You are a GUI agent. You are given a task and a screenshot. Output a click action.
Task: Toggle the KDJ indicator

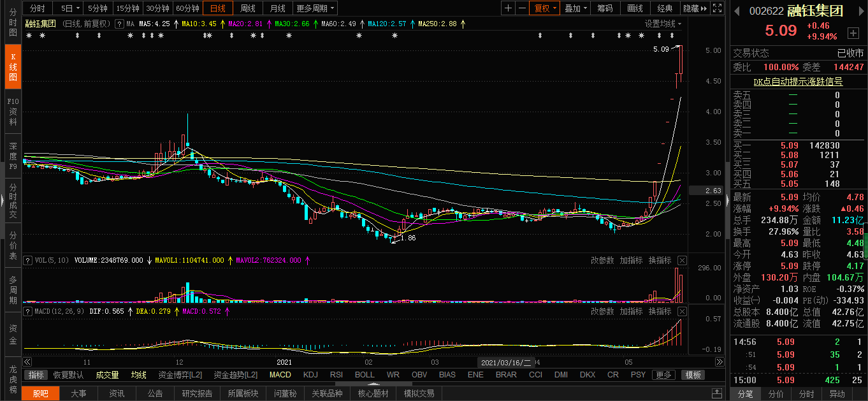[x=310, y=375]
